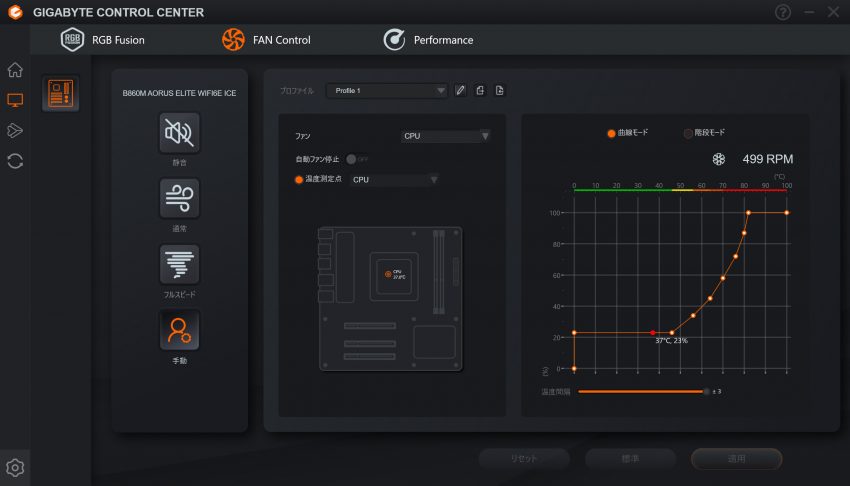The height and width of the screenshot is (486, 850).
Task: Toggle the auto fan stop (自動ファン停止) switch
Action: click(x=356, y=159)
